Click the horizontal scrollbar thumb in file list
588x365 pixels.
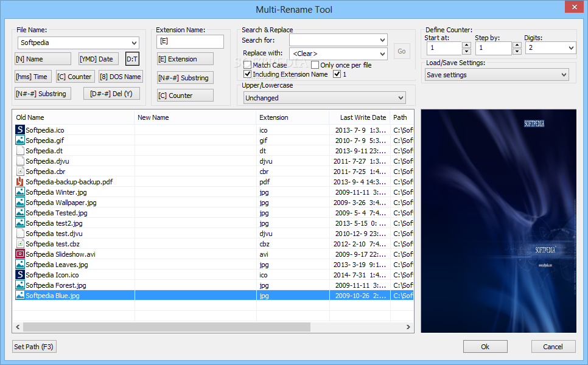tap(167, 327)
